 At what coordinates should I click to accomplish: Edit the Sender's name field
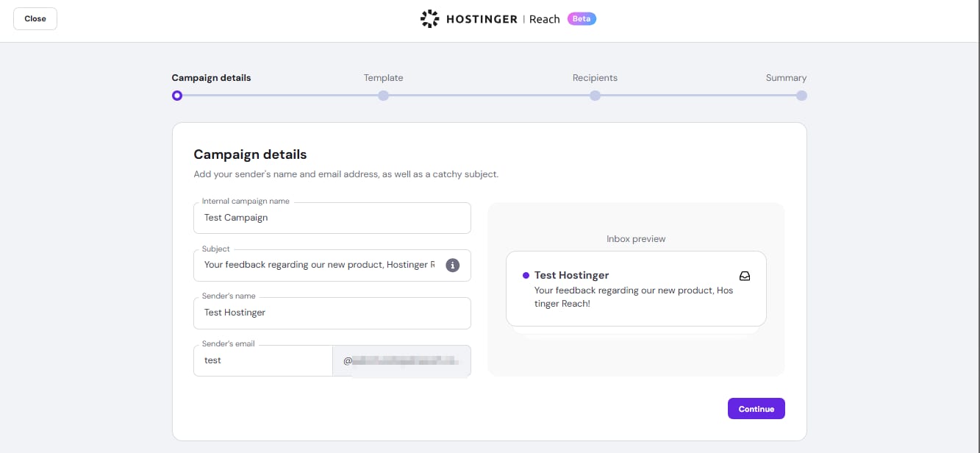click(332, 313)
